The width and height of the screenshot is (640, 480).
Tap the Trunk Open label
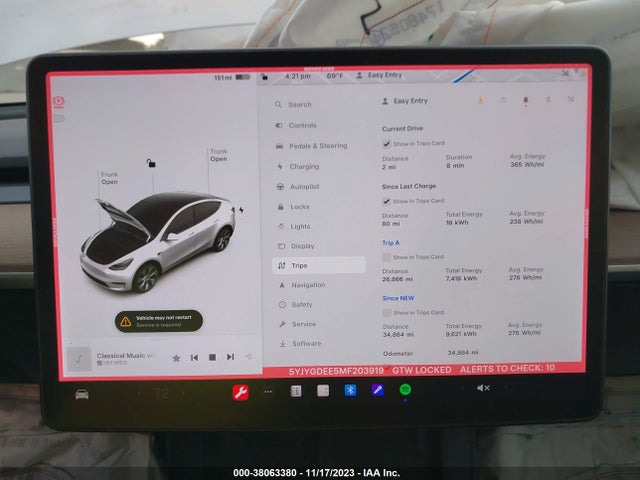pos(219,155)
